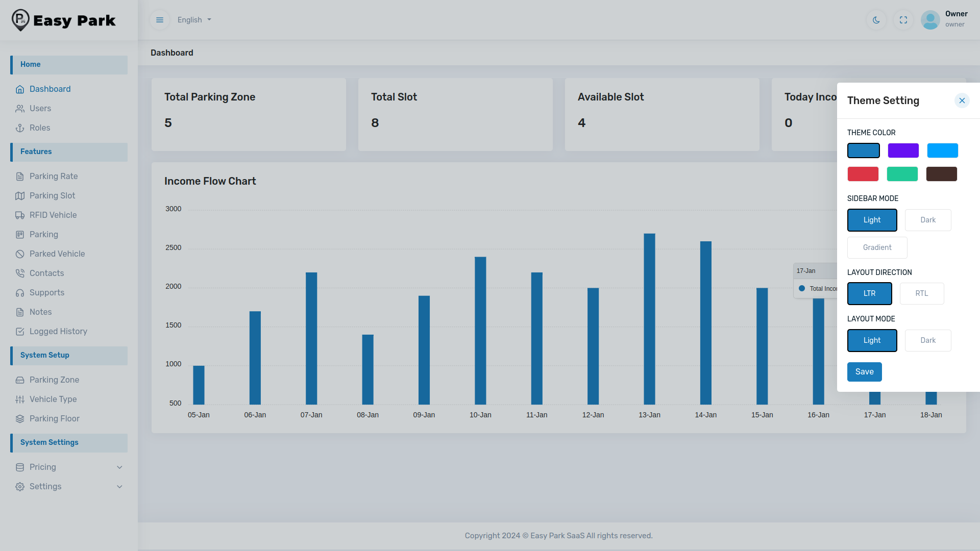This screenshot has height=551, width=980.
Task: Select Gradient sidebar mode option
Action: coord(877,247)
